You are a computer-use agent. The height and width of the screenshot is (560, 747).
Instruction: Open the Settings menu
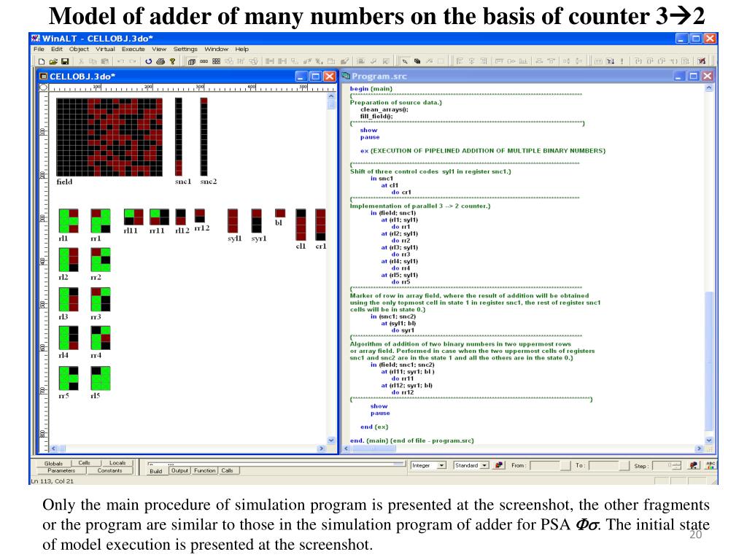pyautogui.click(x=185, y=49)
